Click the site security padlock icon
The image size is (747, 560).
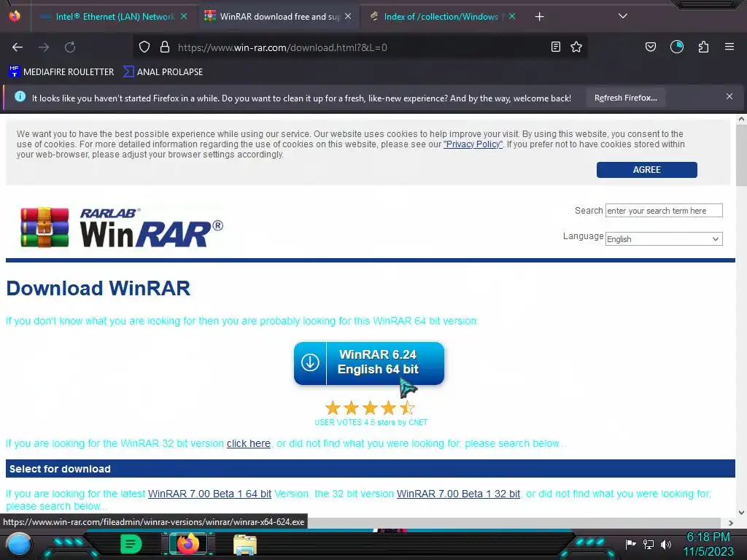(165, 47)
